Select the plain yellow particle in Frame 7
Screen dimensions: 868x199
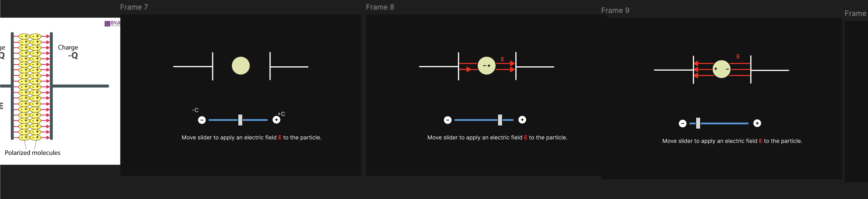click(x=241, y=66)
